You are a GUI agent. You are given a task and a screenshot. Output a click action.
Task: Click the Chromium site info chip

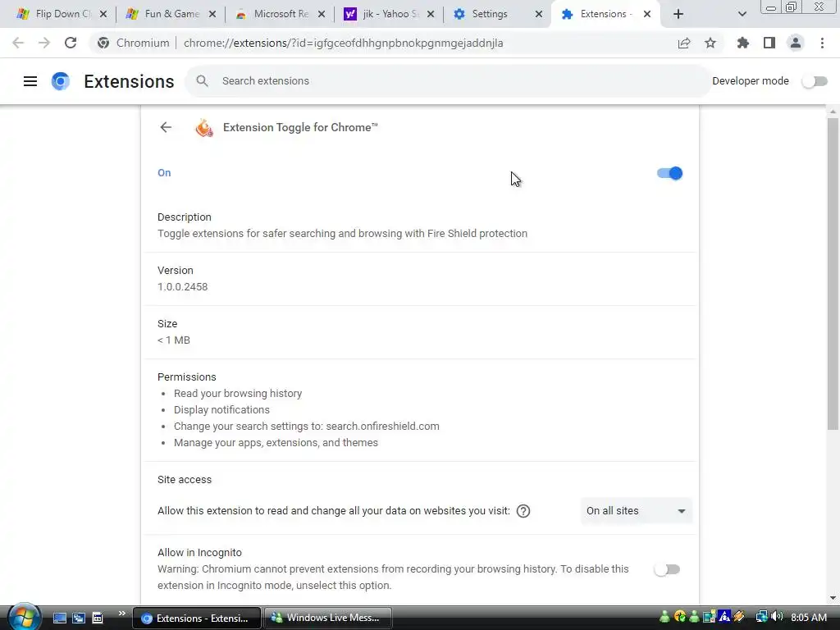coord(134,43)
